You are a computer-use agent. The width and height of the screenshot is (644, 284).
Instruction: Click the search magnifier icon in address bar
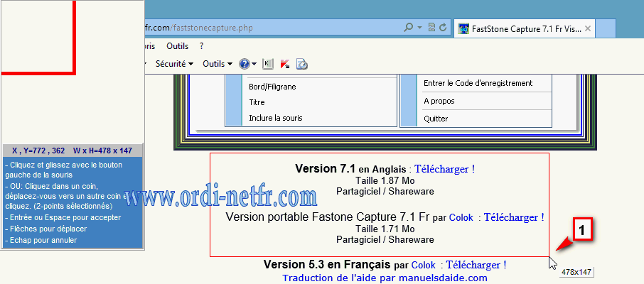(x=408, y=28)
